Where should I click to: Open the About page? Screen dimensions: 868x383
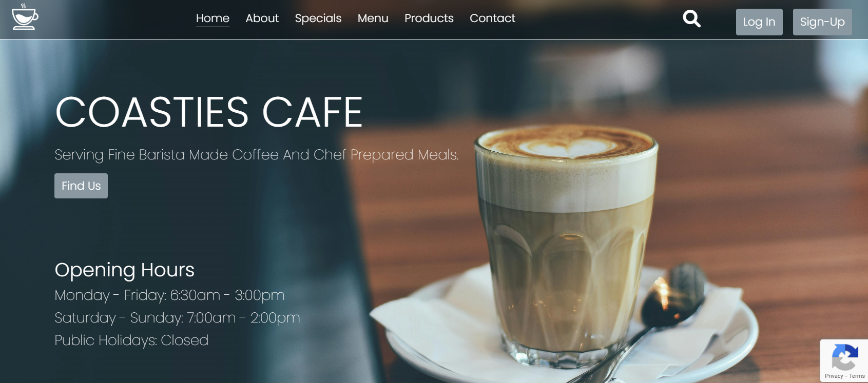(x=262, y=18)
